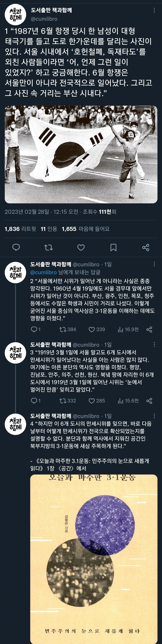
Task: Reply to tweet 3 via comment icon
Action: (x=35, y=401)
